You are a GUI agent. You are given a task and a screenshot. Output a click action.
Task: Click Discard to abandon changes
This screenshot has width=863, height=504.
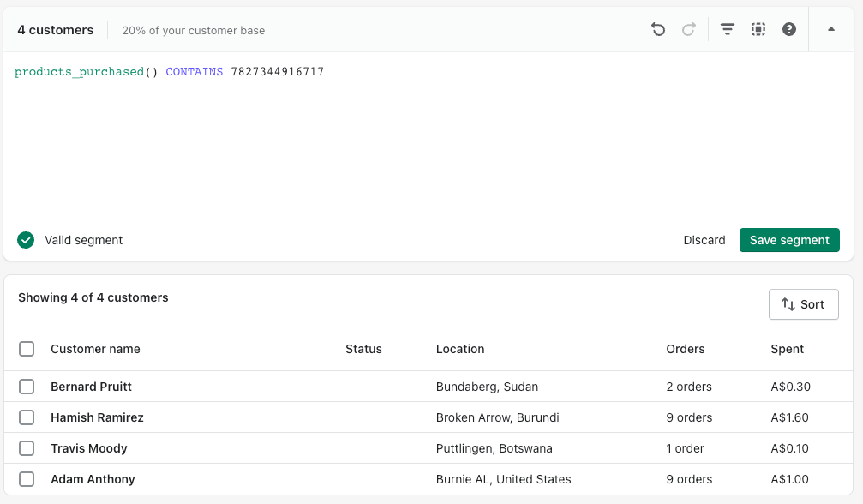click(x=704, y=240)
